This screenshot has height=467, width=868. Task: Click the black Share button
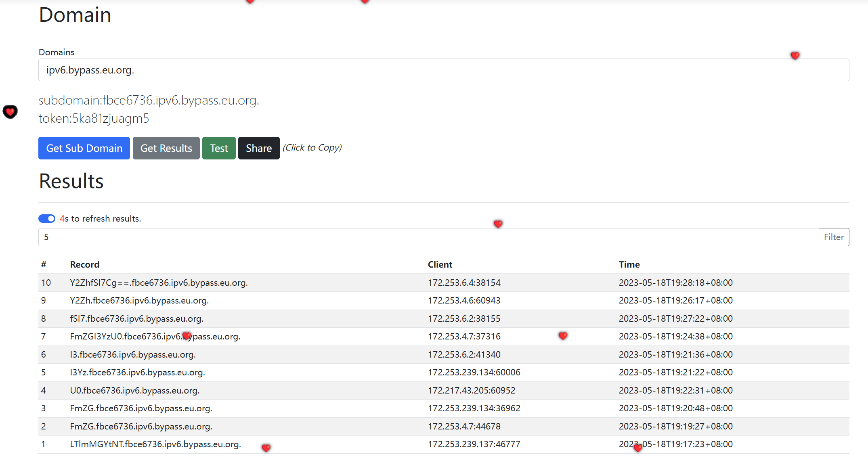point(258,148)
